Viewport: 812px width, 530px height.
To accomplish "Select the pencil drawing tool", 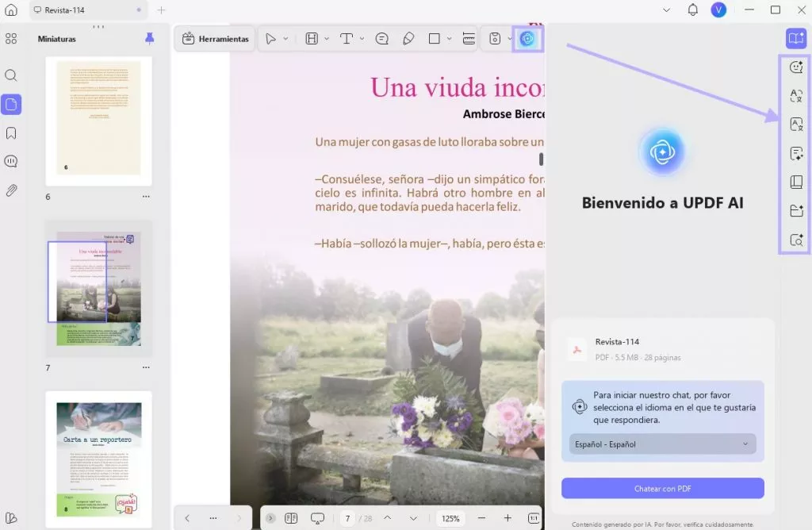I will pyautogui.click(x=408, y=39).
